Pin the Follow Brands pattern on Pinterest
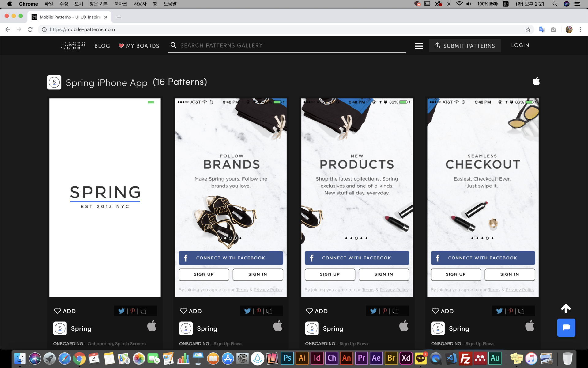Image resolution: width=588 pixels, height=368 pixels. coord(259,311)
